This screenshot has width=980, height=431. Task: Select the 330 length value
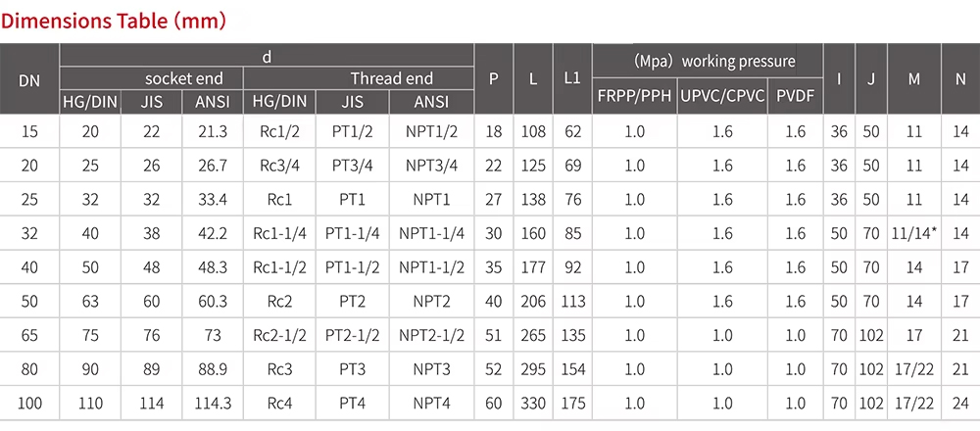[x=532, y=403]
